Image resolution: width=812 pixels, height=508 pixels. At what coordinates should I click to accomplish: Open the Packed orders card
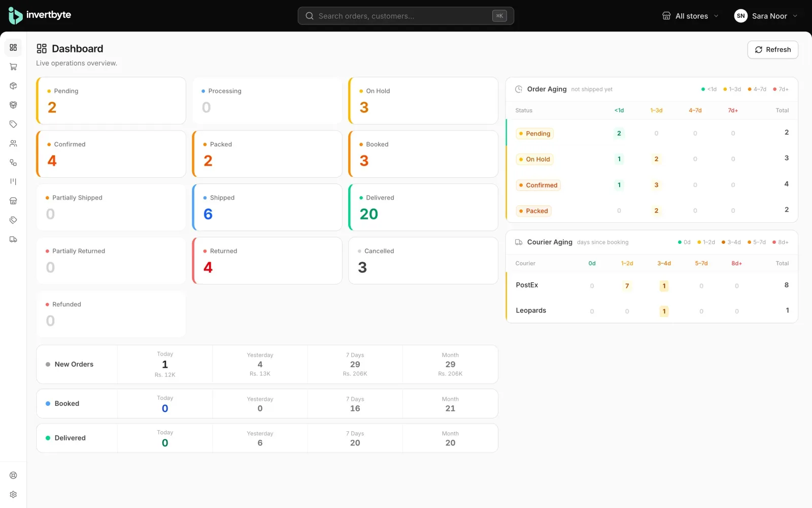pyautogui.click(x=267, y=154)
